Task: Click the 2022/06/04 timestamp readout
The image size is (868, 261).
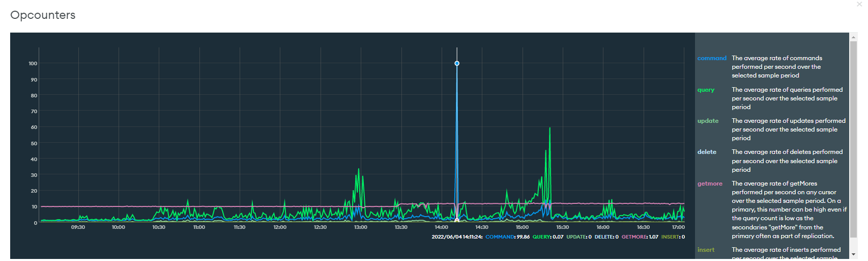Action: point(456,237)
